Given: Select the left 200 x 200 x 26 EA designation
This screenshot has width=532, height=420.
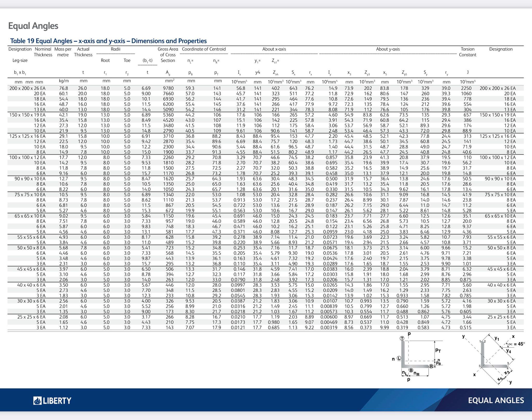Looking at the screenshot, I should [x=27, y=88].
